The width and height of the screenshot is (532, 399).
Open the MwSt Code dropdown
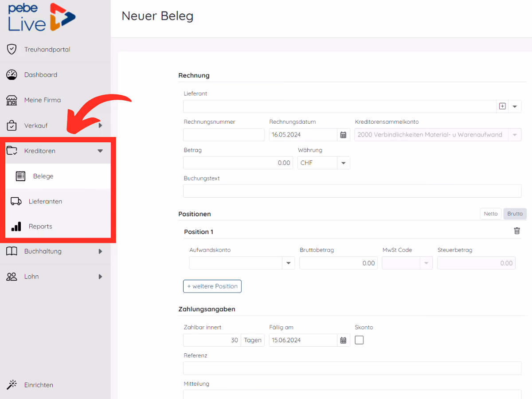(x=426, y=263)
